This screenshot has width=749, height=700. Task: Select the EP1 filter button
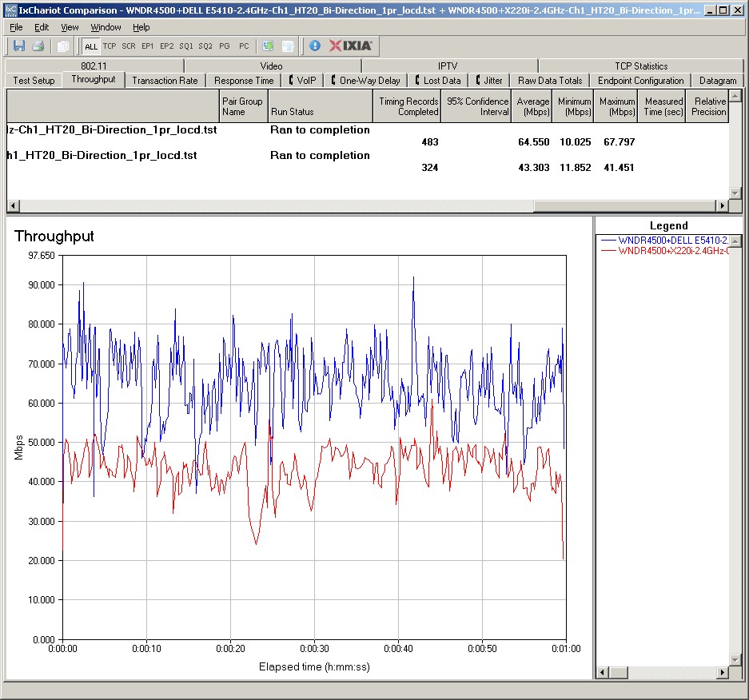(148, 46)
